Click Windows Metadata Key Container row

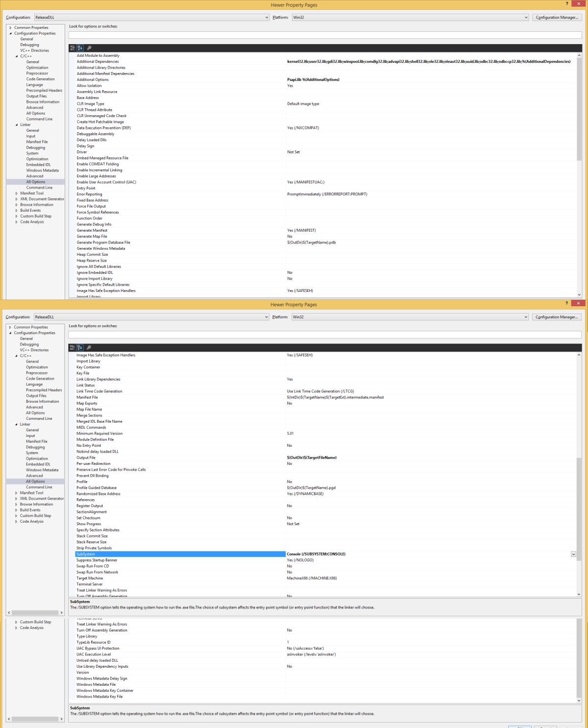[325, 691]
